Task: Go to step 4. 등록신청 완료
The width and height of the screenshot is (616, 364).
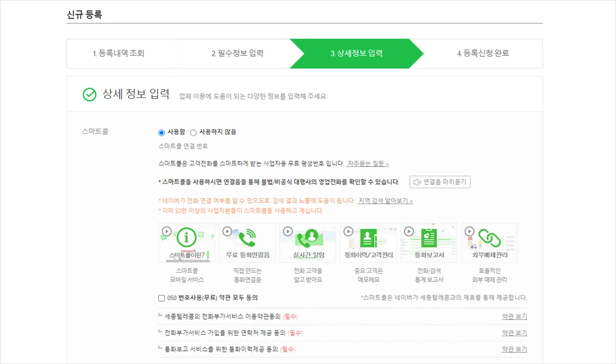Action: [x=483, y=53]
